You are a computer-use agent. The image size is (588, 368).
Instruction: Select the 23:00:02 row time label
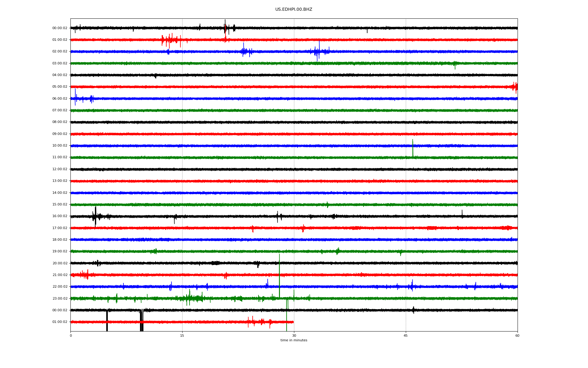[60, 298]
